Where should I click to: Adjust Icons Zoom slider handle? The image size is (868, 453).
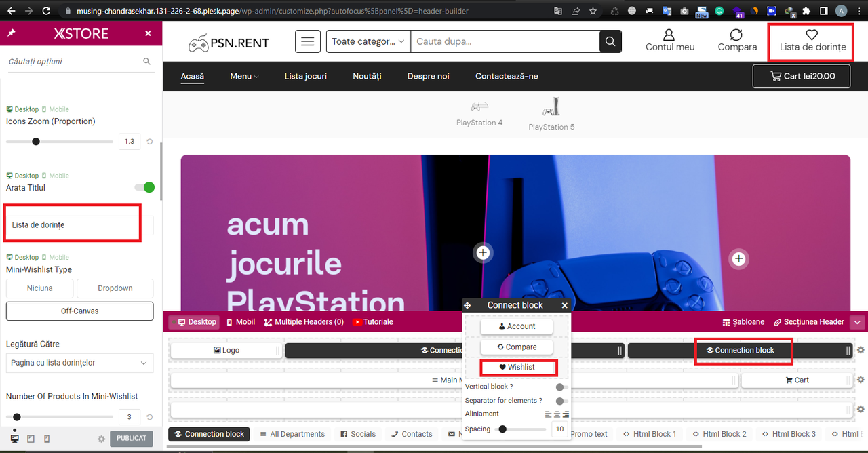(36, 142)
